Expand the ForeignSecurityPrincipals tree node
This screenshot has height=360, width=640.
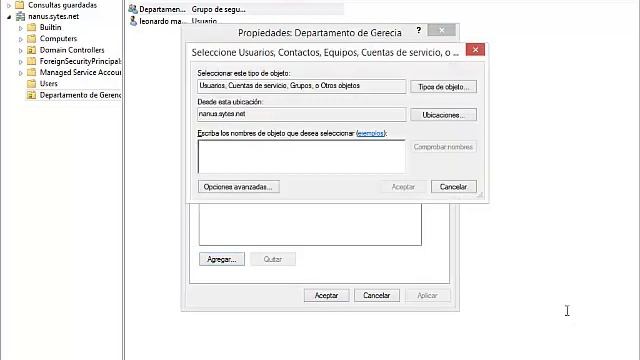[21, 62]
